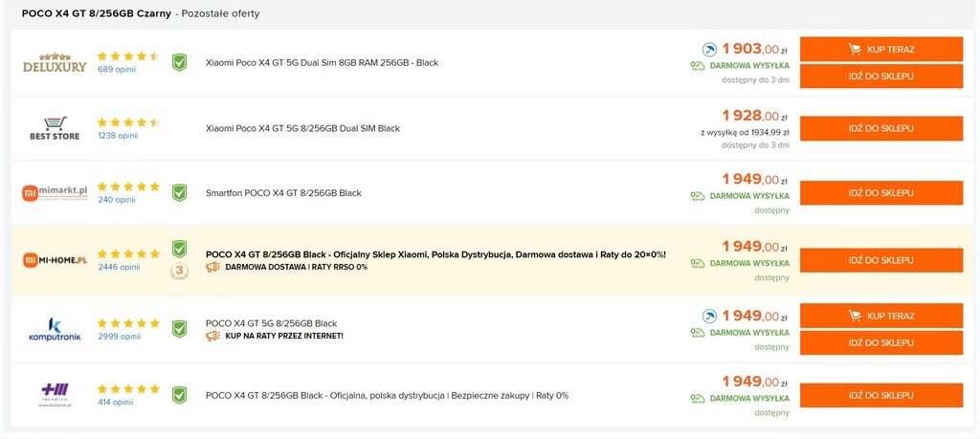Open the Komputronik shop logo
The image size is (980, 439).
[x=55, y=329]
